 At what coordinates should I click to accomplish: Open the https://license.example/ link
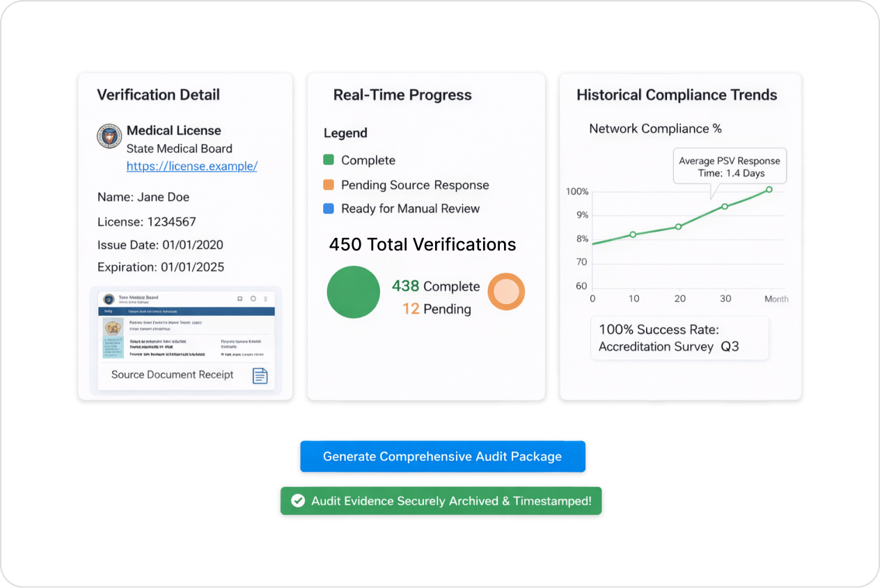[x=191, y=166]
